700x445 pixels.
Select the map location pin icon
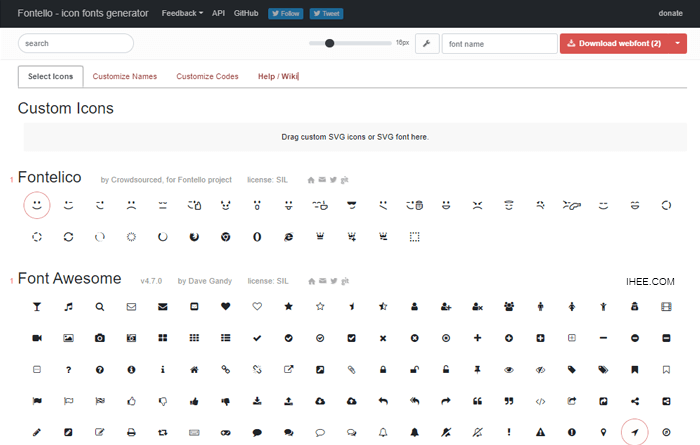point(604,433)
